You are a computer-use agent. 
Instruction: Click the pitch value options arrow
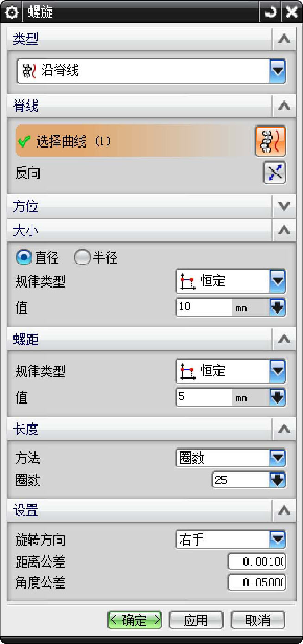[x=278, y=398]
